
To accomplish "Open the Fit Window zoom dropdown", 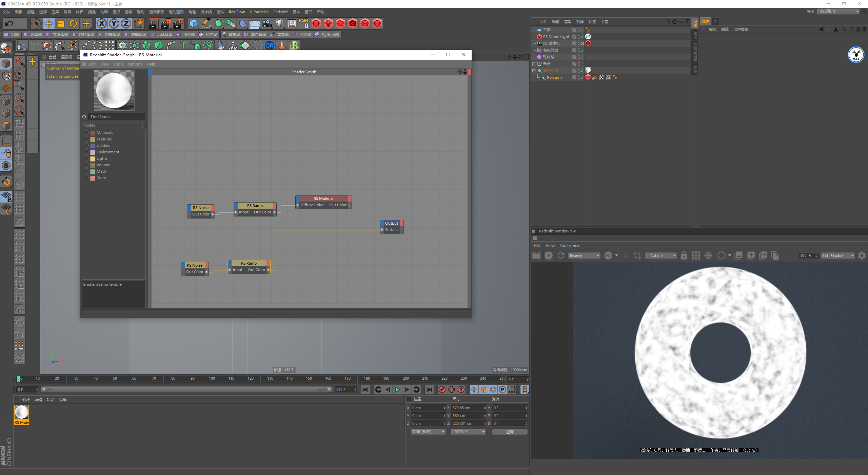I will click(837, 255).
